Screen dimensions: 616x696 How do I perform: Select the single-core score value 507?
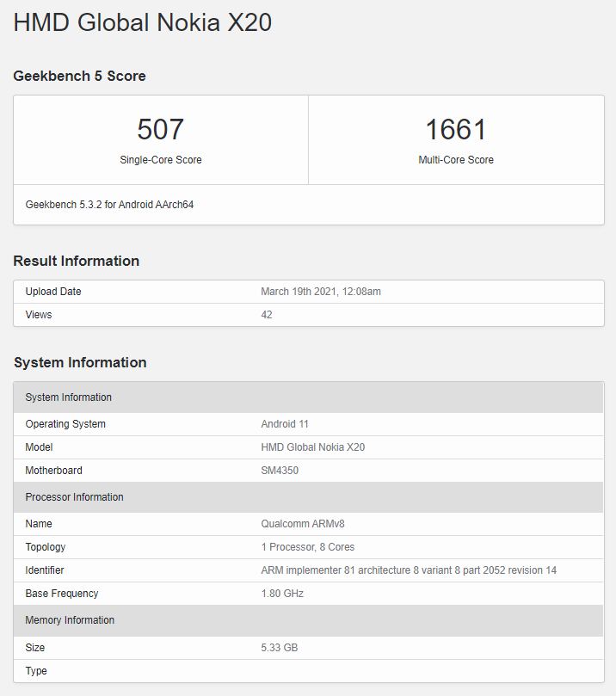(x=161, y=129)
